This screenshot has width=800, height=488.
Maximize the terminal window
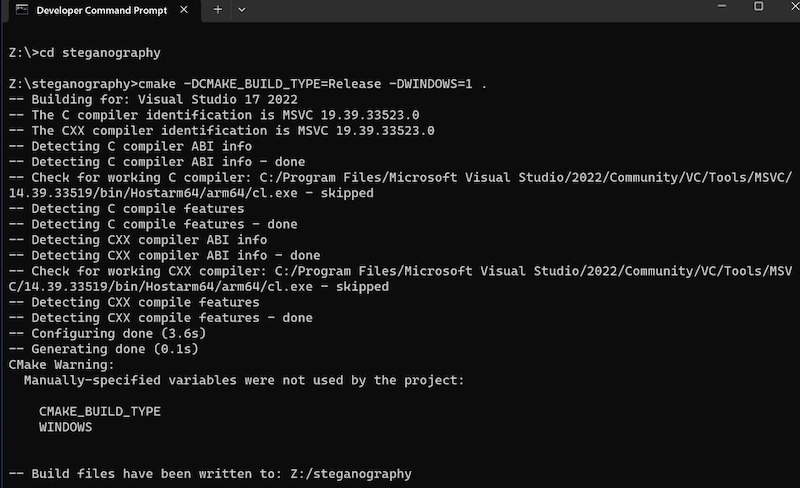(x=759, y=7)
